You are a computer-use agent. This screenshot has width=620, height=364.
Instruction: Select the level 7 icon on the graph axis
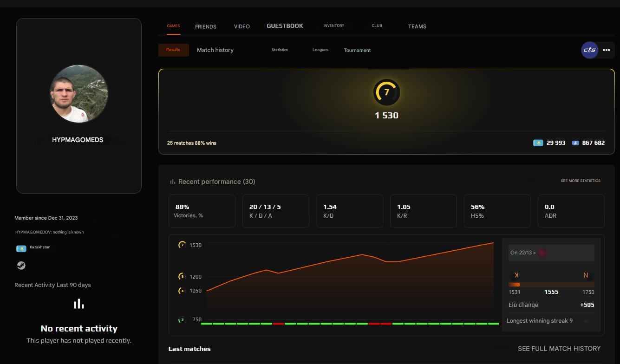tap(182, 245)
